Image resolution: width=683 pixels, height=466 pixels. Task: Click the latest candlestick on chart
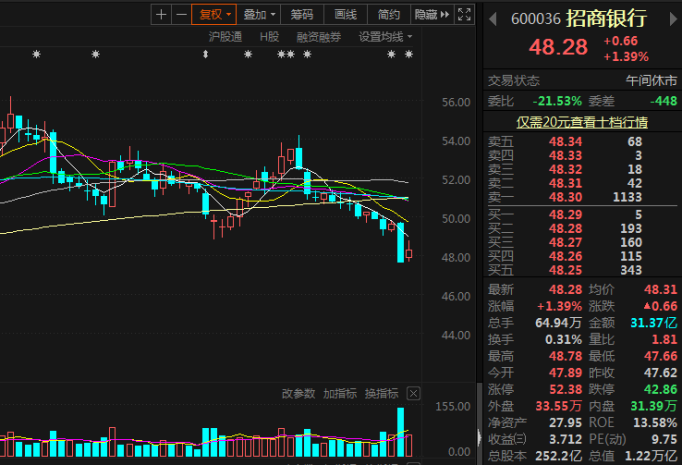click(409, 252)
